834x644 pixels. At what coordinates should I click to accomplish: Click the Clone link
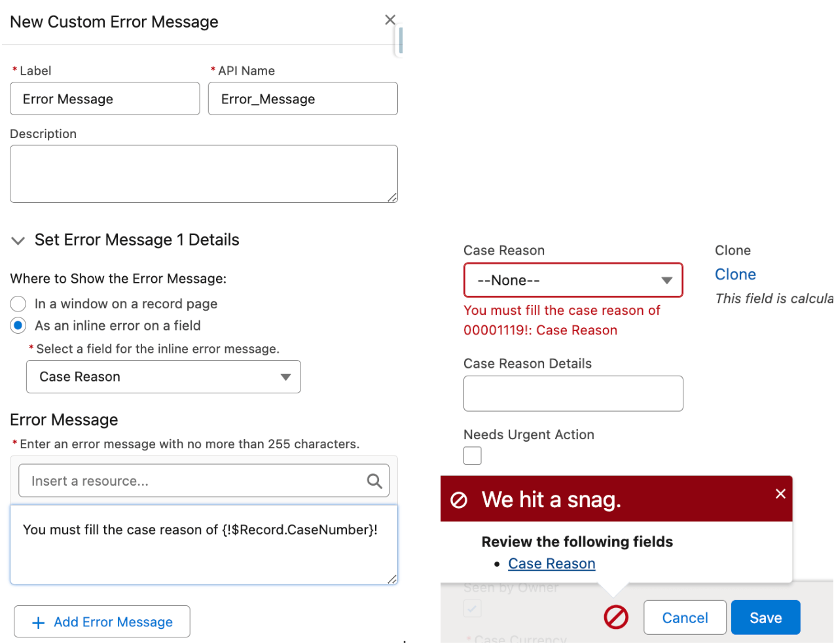pos(735,274)
